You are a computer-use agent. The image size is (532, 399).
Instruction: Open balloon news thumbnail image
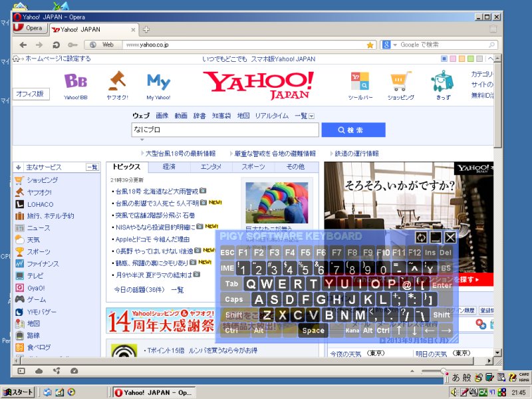pyautogui.click(x=277, y=203)
